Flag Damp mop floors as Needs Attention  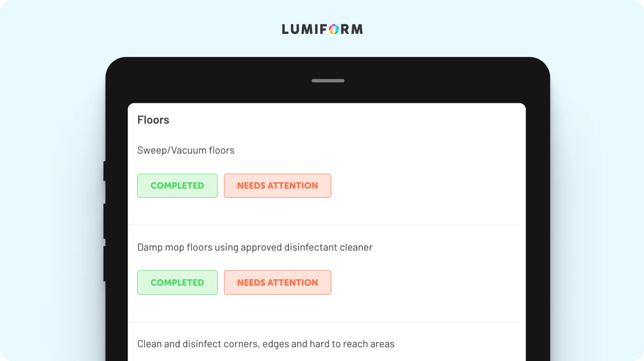pos(277,282)
